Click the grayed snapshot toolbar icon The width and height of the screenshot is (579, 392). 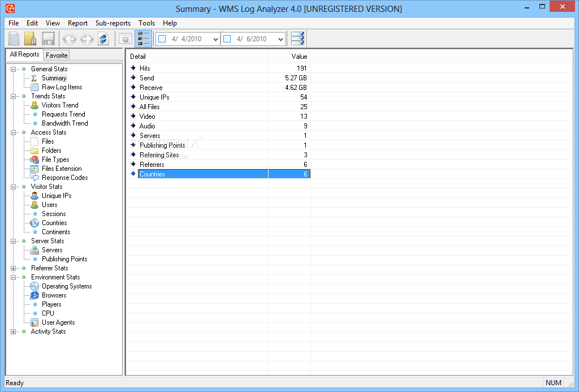pos(126,39)
